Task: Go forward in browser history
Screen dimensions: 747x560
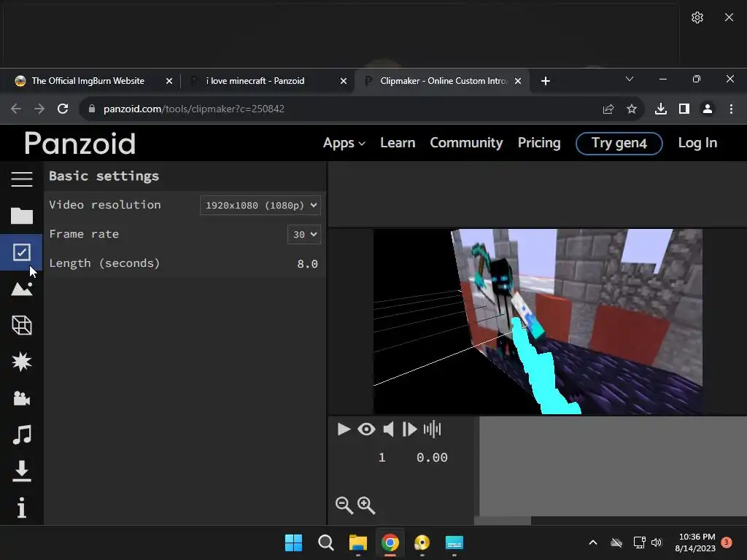Action: [x=39, y=109]
